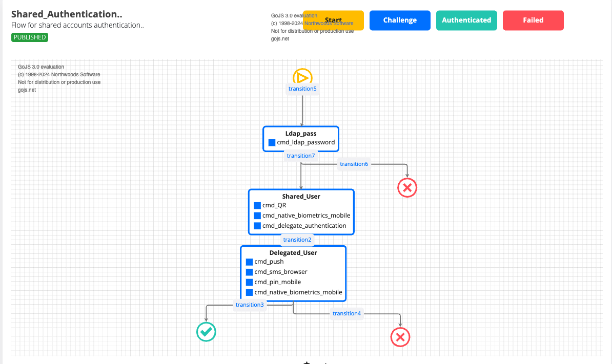Select the transition5 link label
Screen dimensions: 612x364
point(302,89)
